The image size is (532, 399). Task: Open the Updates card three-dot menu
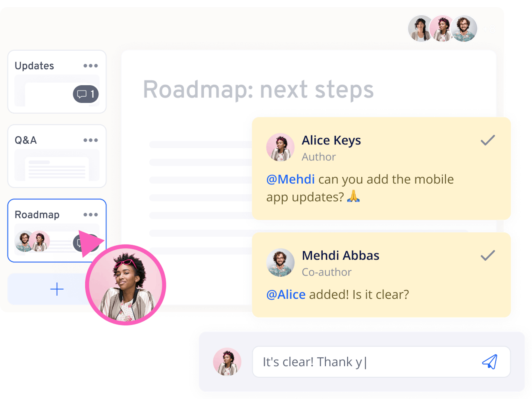[x=90, y=66]
